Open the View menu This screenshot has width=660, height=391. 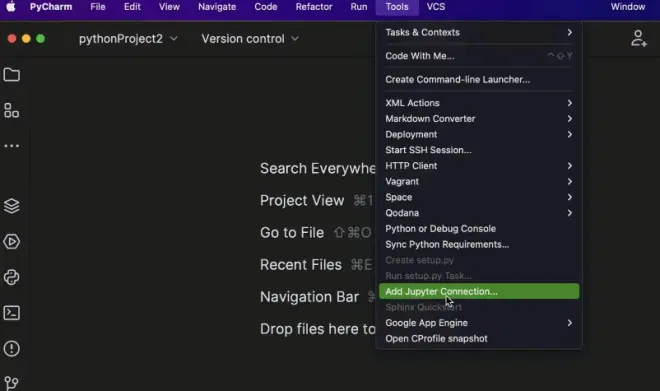(x=169, y=7)
